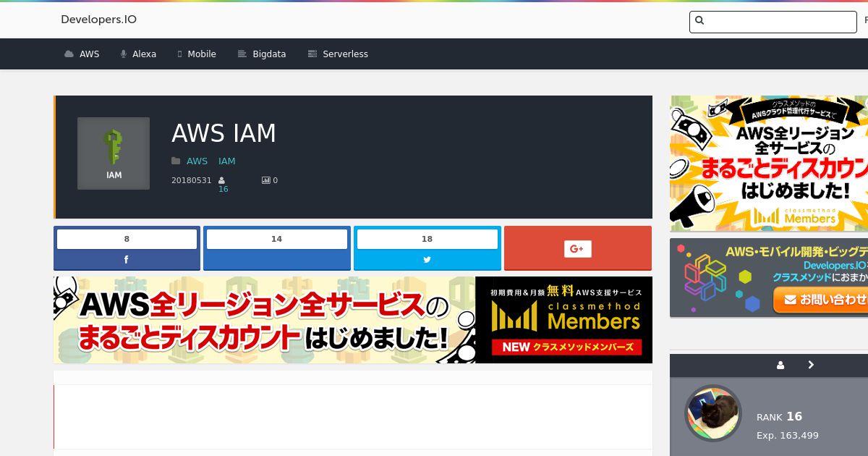Click the server icon beside Serverless
868x456 pixels.
(312, 54)
